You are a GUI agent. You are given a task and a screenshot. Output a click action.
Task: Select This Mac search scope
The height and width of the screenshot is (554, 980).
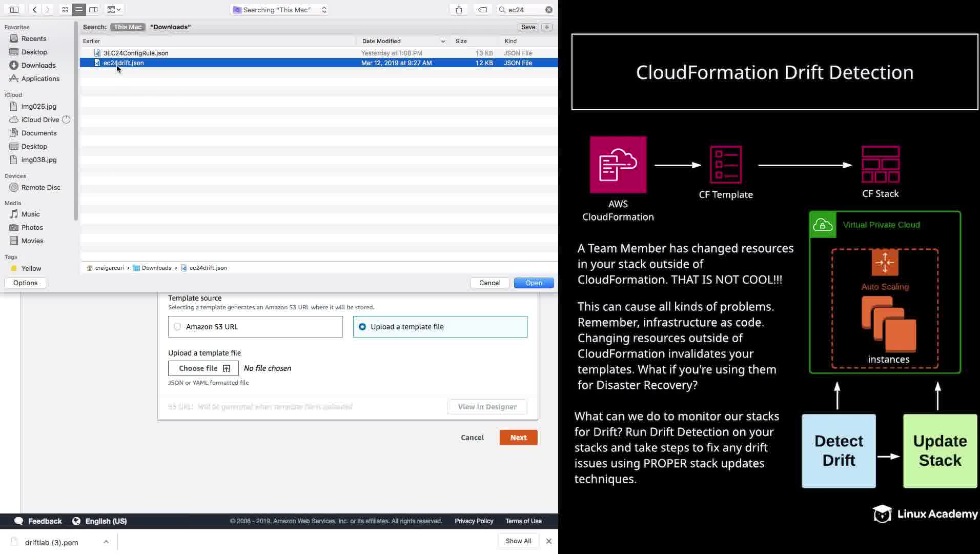coord(128,27)
